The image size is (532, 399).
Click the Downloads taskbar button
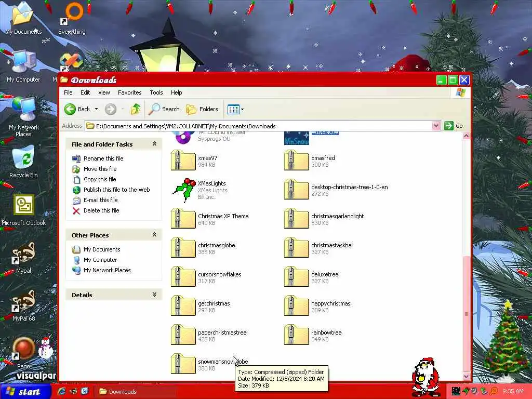136,392
